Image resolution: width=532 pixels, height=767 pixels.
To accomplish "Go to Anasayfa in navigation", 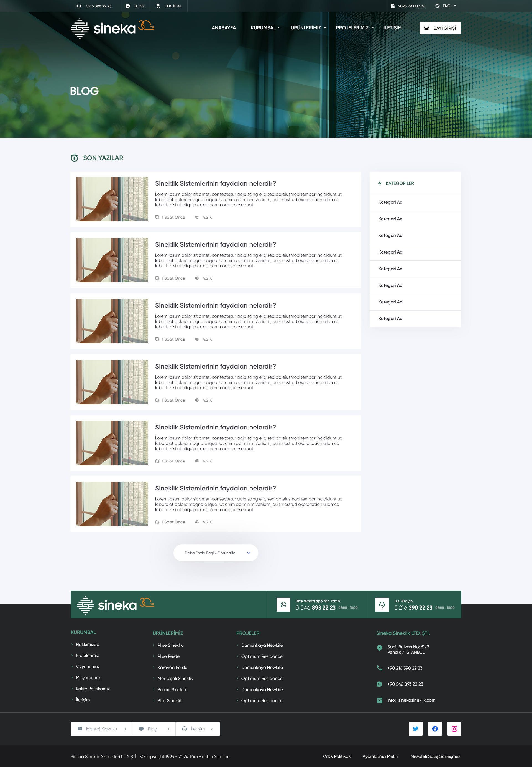I will coord(224,28).
